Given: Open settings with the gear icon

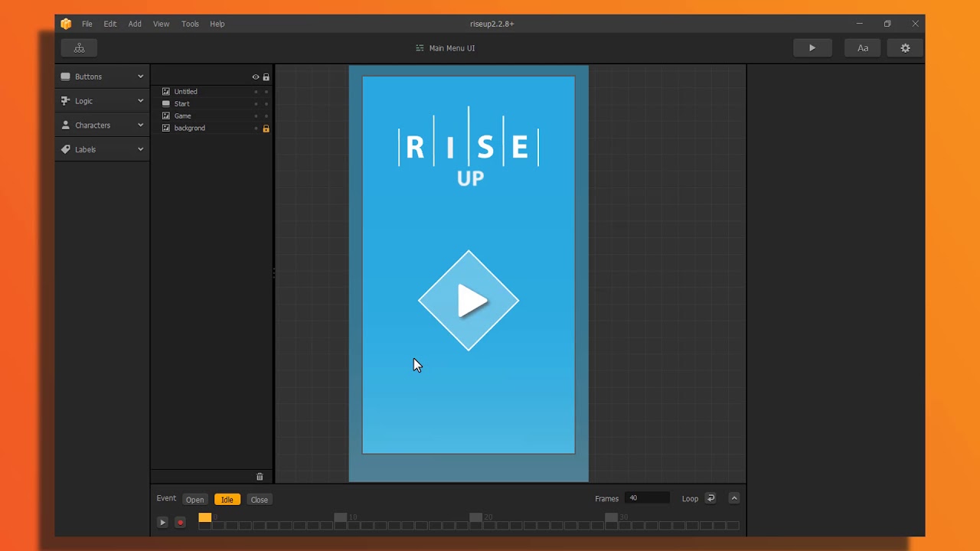Looking at the screenshot, I should pos(905,48).
